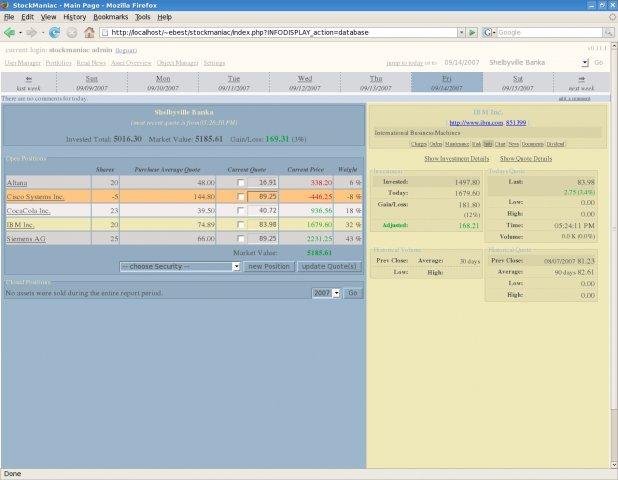The height and width of the screenshot is (480, 618).
Task: Tick the Cisco Systems Inc. quote checkbox
Action: 240,196
